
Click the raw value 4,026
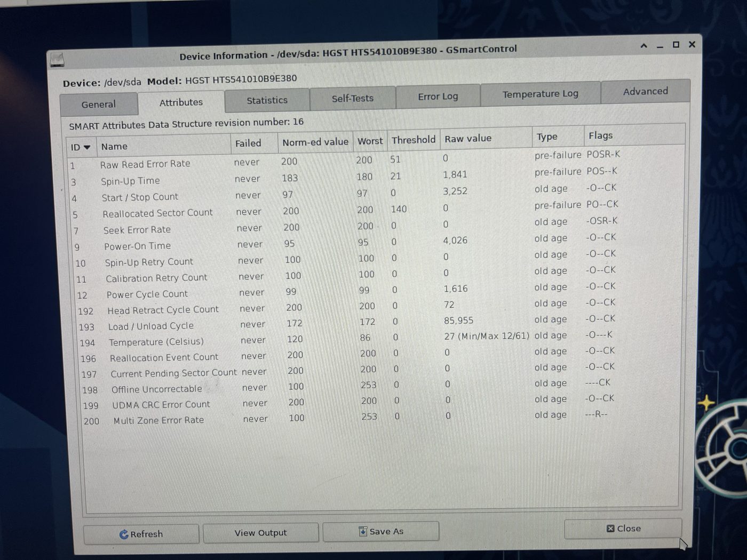455,241
